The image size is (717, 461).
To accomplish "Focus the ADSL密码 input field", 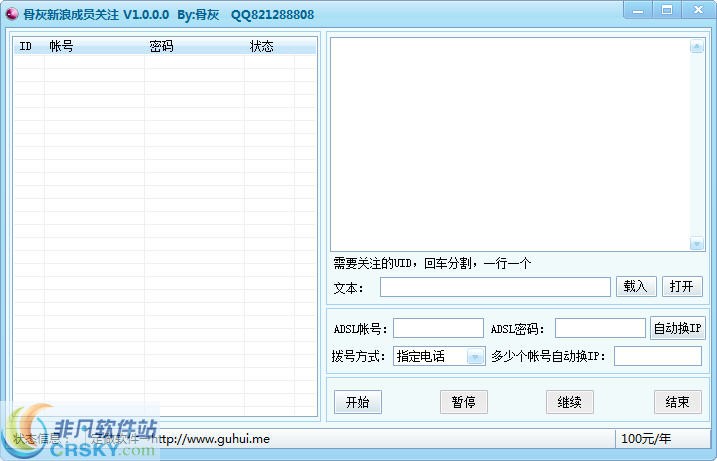I will (x=600, y=328).
